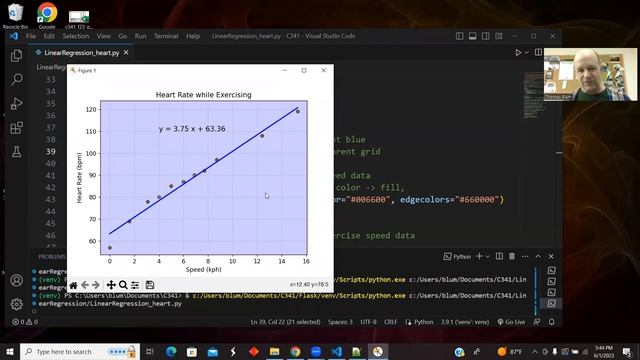The width and height of the screenshot is (640, 360).
Task: Save the figure with disk icon
Action: [150, 285]
